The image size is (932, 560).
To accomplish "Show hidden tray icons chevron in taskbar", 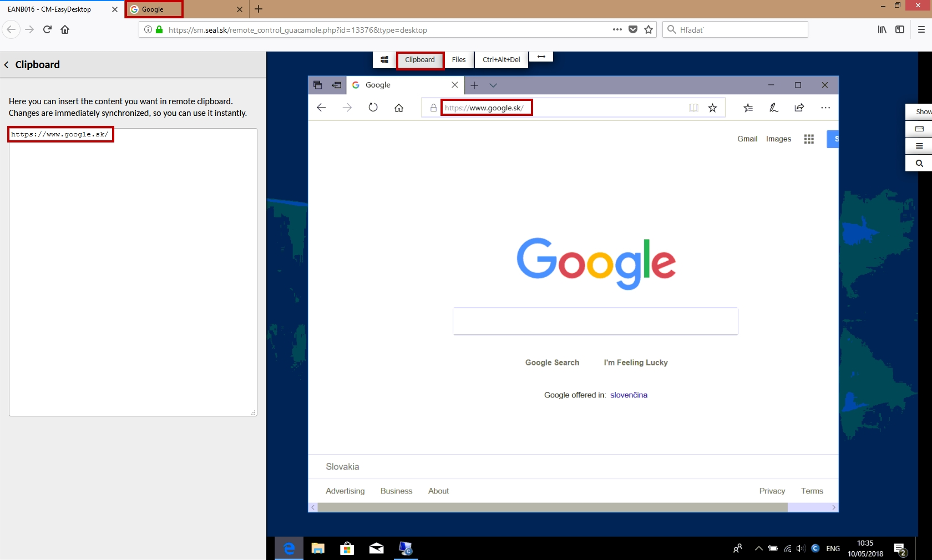I will pos(758,548).
